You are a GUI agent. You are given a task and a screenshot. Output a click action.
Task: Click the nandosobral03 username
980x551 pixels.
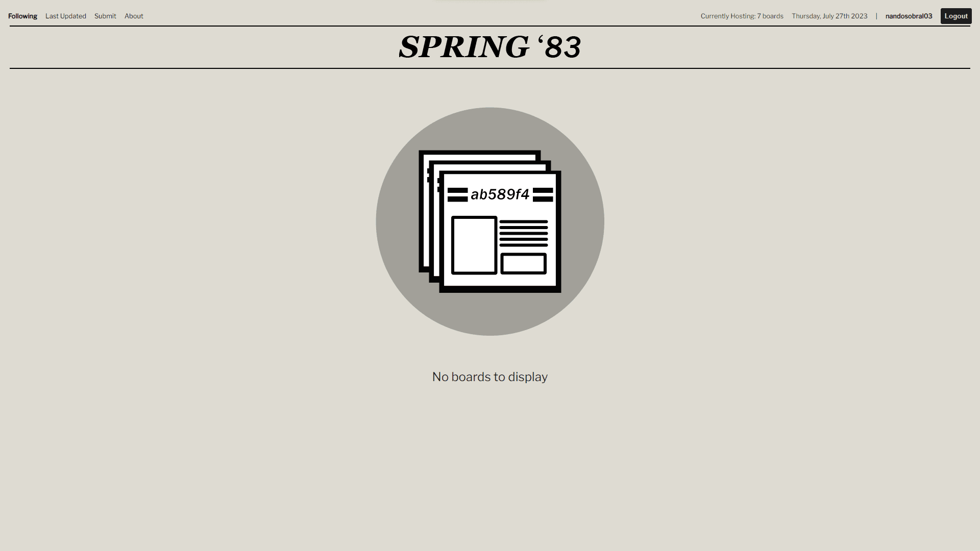[909, 15]
